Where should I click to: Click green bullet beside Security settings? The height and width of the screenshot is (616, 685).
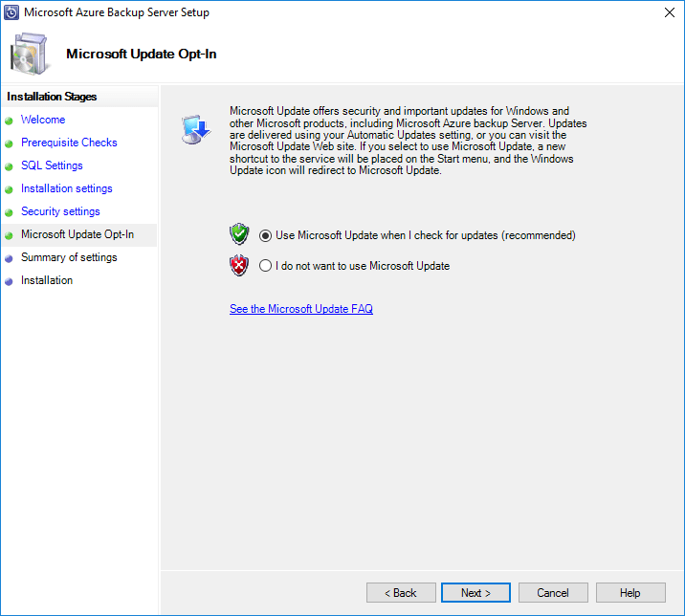click(9, 212)
